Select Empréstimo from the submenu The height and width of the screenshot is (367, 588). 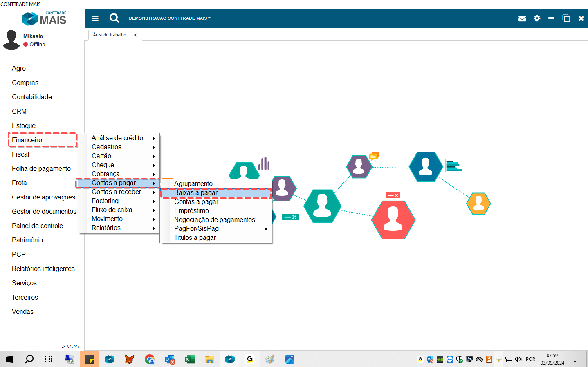coord(216,211)
